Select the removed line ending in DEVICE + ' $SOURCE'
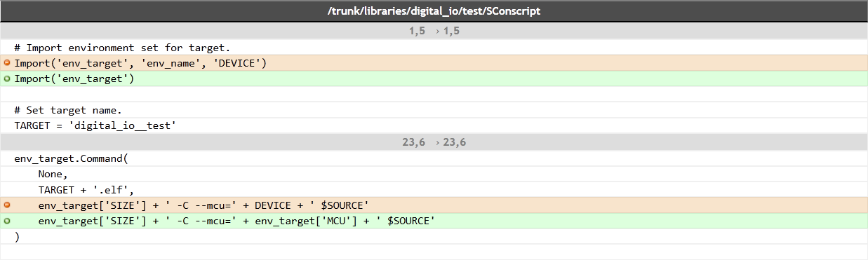 click(x=434, y=205)
